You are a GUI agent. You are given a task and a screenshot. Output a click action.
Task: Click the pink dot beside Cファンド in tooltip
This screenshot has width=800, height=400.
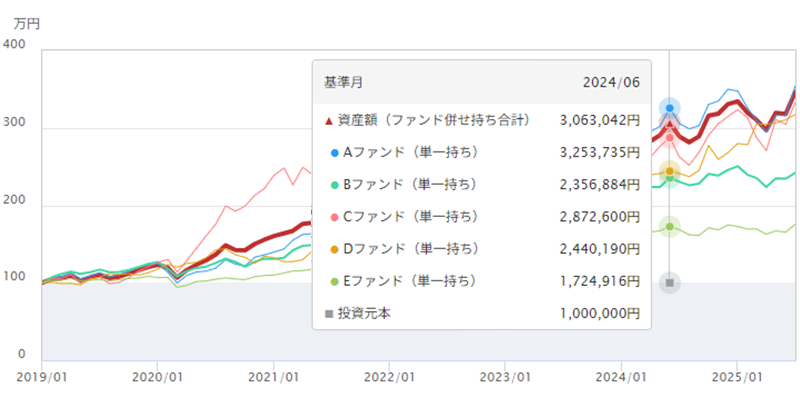pos(333,217)
